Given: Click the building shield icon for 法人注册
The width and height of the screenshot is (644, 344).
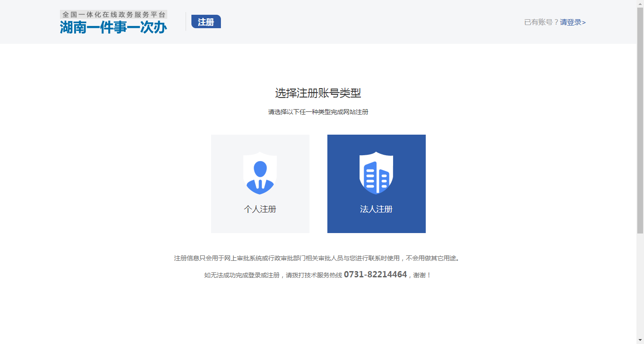Looking at the screenshot, I should tap(376, 173).
